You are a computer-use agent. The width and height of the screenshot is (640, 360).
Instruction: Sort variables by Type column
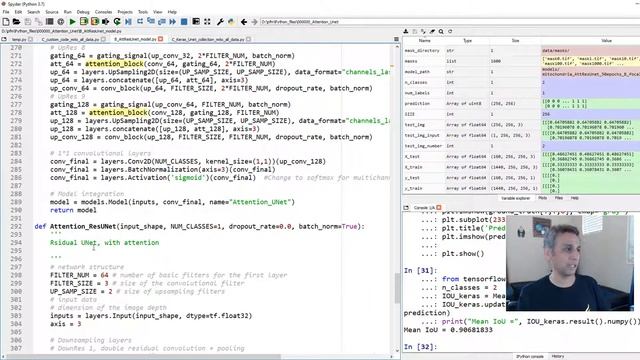coord(467,41)
